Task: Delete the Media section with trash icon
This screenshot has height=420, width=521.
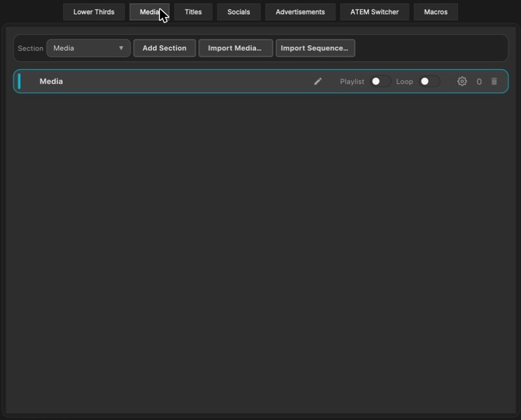Action: (x=494, y=82)
